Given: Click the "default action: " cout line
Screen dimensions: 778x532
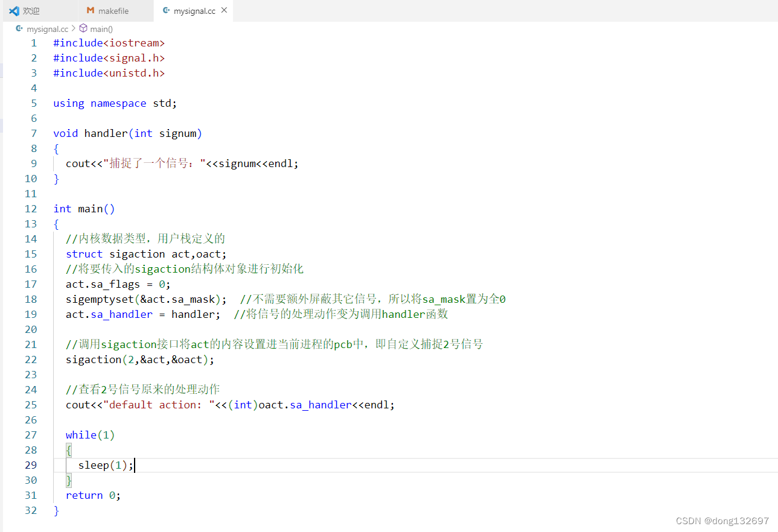Looking at the screenshot, I should click(x=231, y=405).
